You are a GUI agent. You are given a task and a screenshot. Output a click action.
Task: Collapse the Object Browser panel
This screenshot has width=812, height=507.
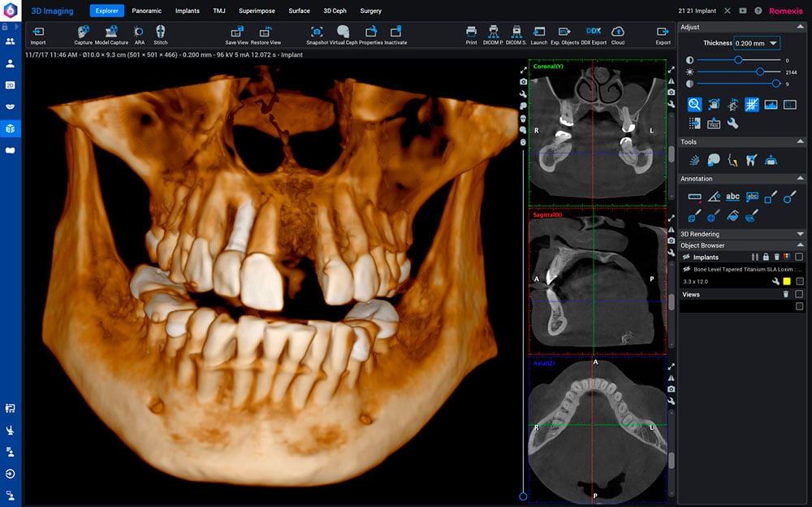pos(801,245)
